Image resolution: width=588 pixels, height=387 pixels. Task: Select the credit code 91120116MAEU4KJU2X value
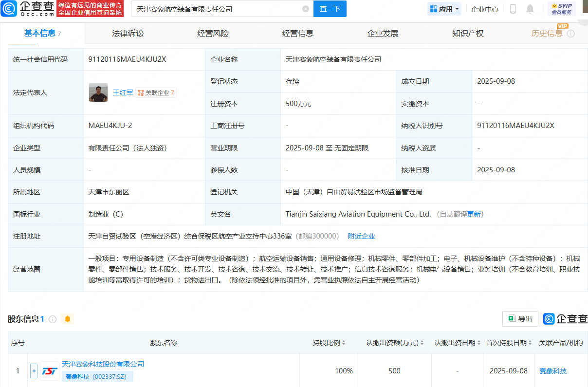128,59
